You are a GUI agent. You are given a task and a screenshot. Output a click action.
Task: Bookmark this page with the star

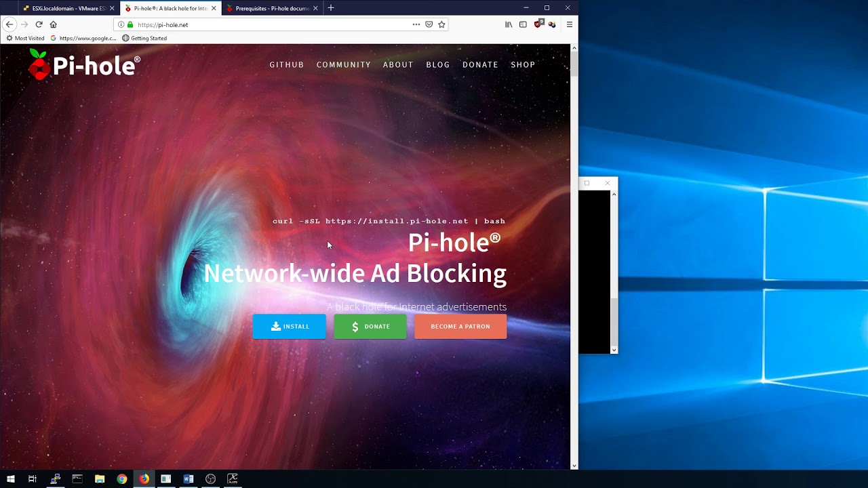[441, 24]
